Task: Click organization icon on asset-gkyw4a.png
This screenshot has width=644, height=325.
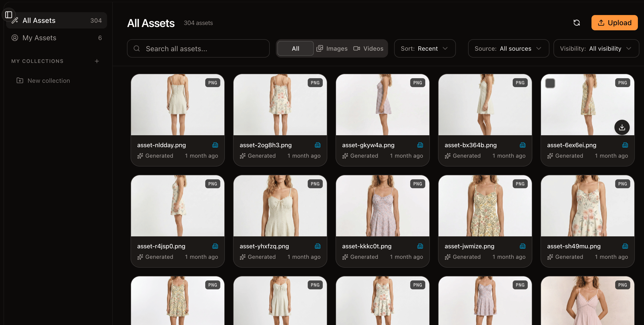Action: tap(420, 145)
